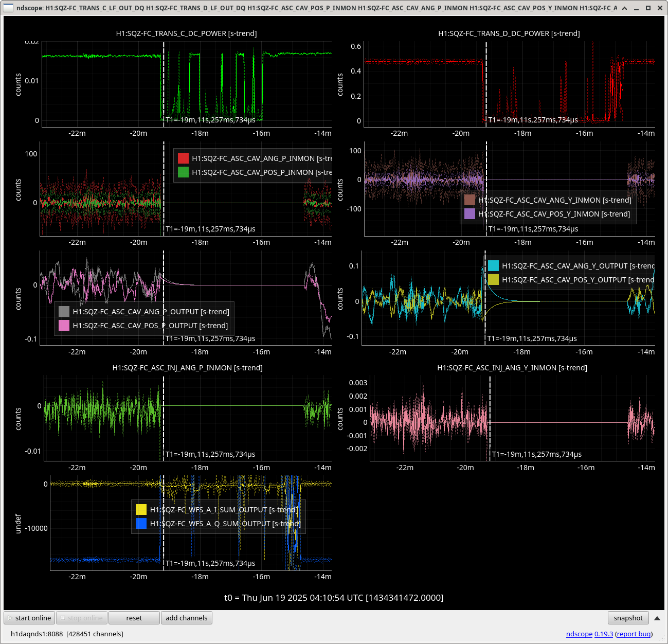
Task: Click the ndscope window icon in title bar
Action: (x=9, y=8)
